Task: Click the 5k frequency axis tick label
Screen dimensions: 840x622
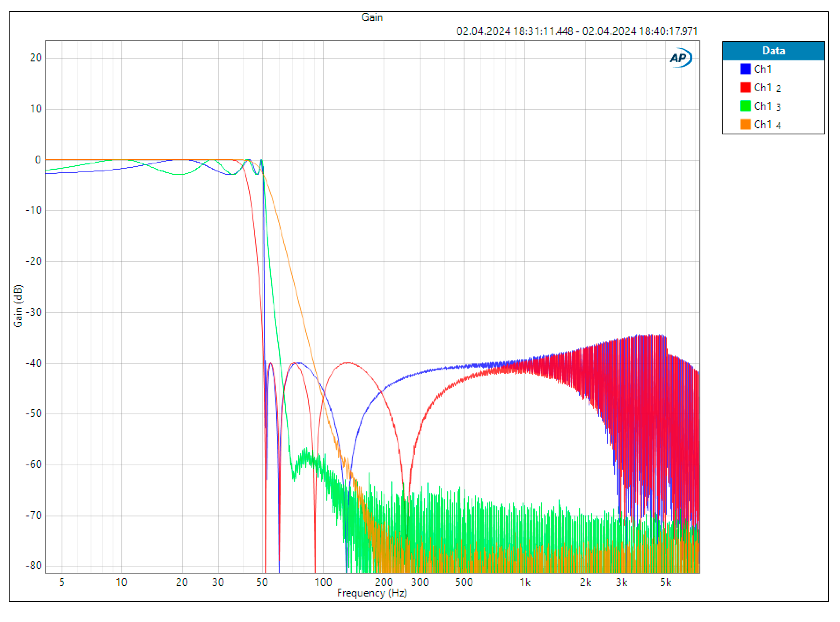Action: click(665, 582)
